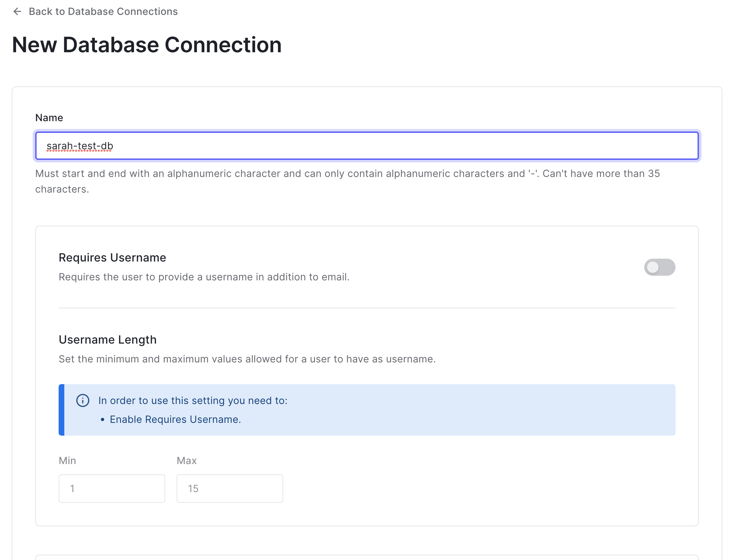Click the blue info banner message
This screenshot has height=560, width=732.
pyautogui.click(x=193, y=401)
